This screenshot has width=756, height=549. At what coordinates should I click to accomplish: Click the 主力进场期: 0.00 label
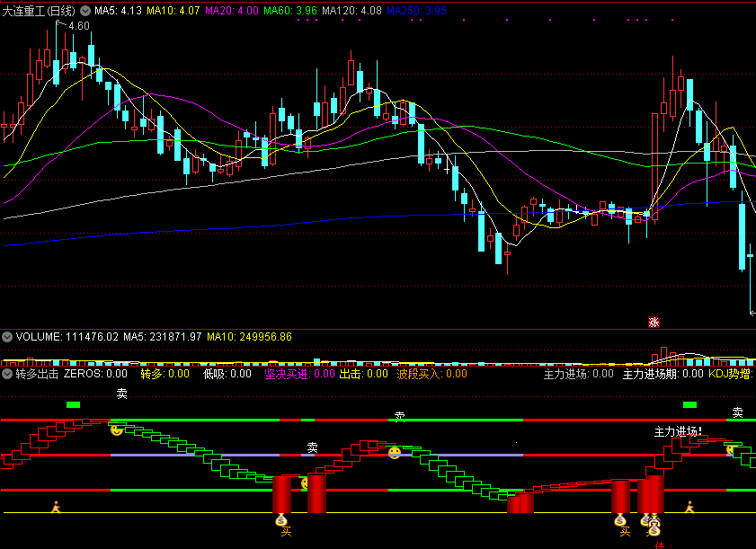click(x=663, y=374)
